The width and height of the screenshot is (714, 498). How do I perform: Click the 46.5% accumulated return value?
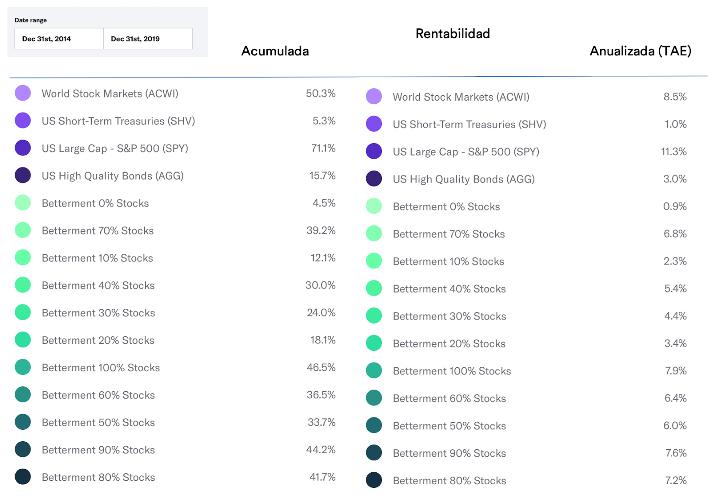(x=321, y=367)
